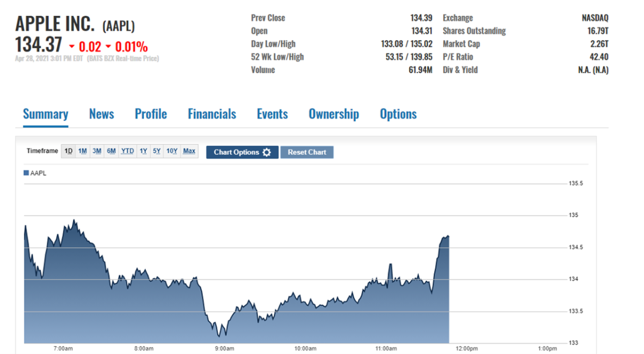Open the Options tab
Viewport: 644px width, 354px height.
pos(398,114)
